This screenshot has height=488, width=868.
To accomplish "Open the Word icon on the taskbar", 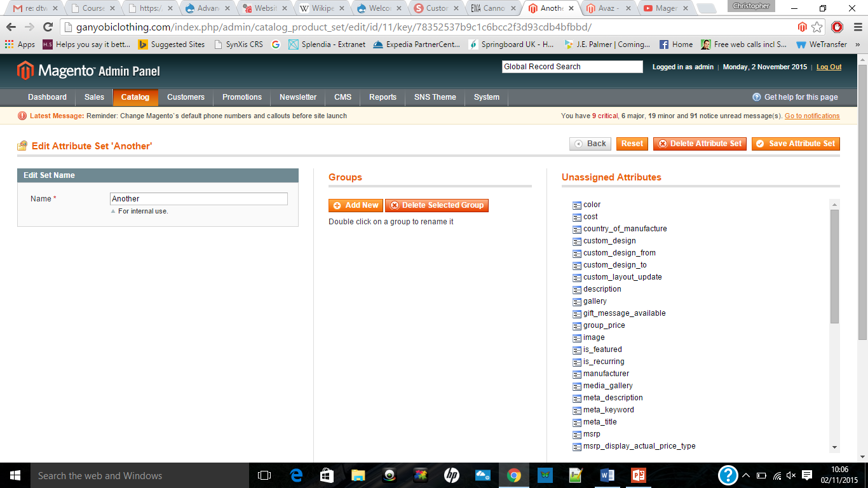I will [607, 475].
